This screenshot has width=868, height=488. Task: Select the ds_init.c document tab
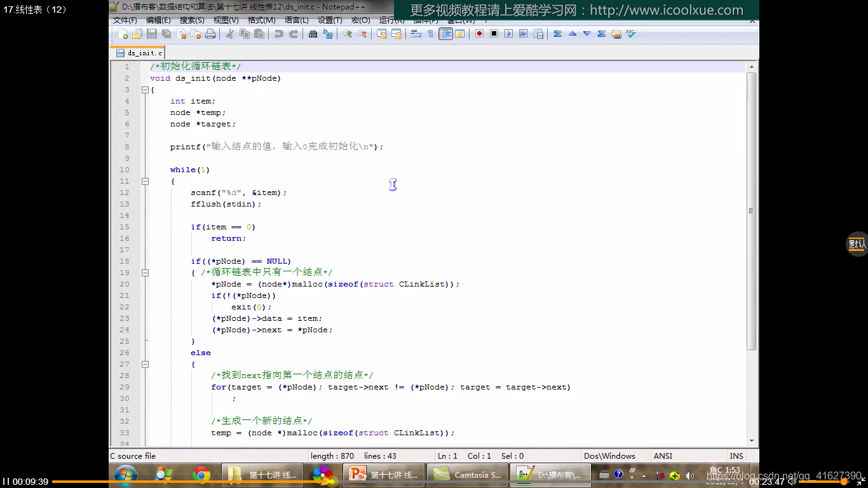139,53
